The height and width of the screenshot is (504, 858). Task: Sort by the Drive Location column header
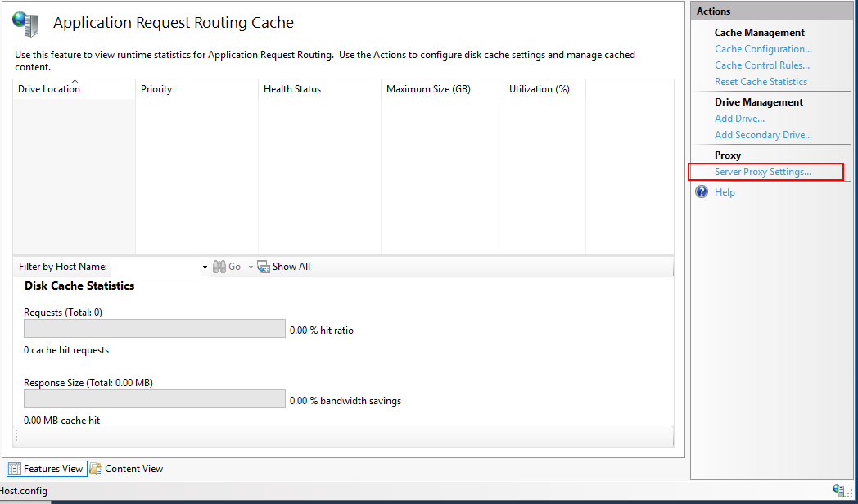click(49, 89)
